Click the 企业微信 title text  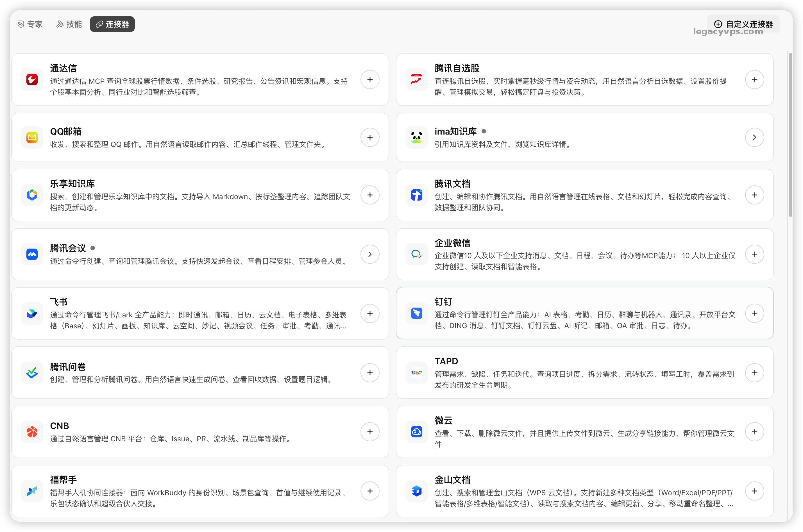pyautogui.click(x=452, y=243)
